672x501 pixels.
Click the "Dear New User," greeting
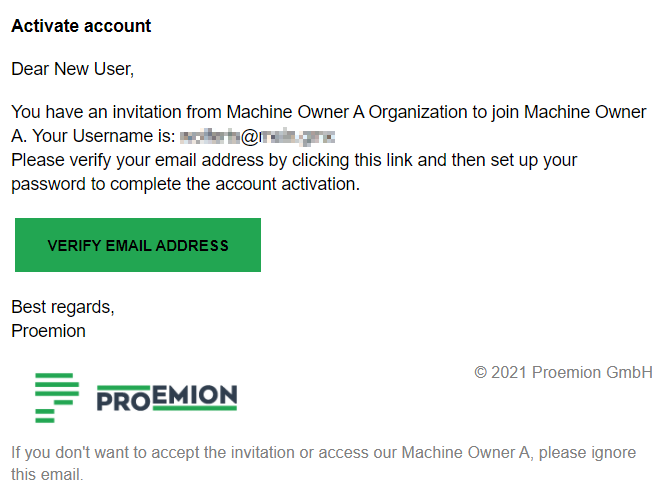[x=72, y=69]
